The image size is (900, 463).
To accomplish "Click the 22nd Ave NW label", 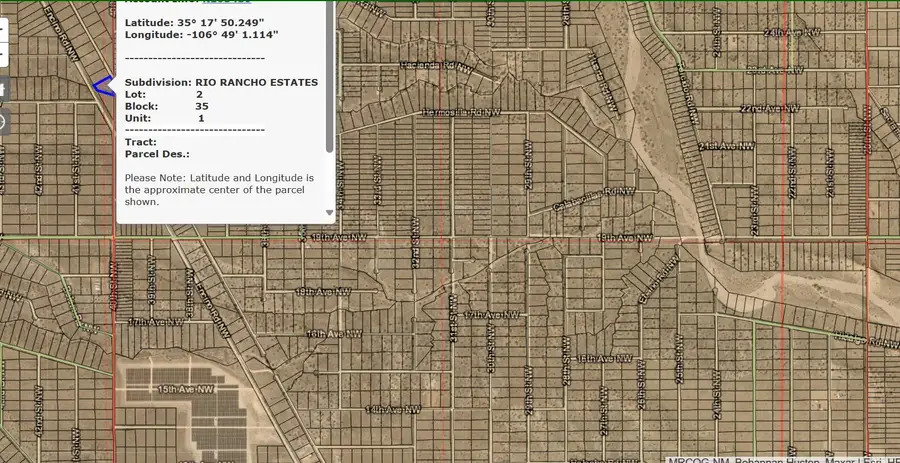I will pyautogui.click(x=769, y=108).
